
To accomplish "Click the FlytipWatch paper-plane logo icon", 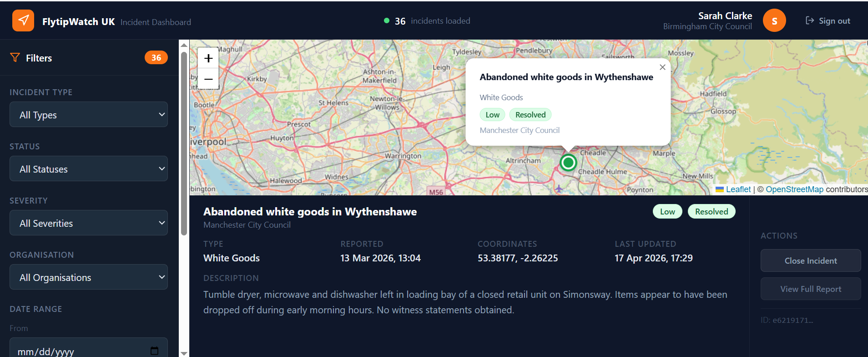I will [23, 20].
